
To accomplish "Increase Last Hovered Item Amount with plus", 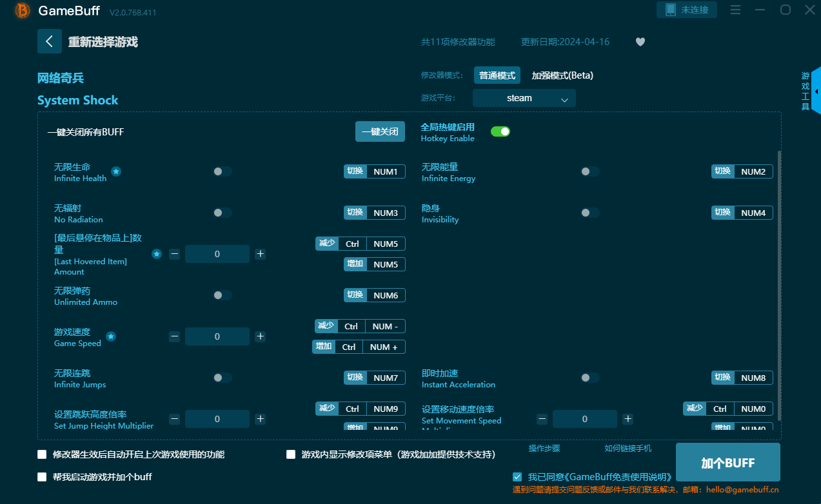I will point(260,254).
